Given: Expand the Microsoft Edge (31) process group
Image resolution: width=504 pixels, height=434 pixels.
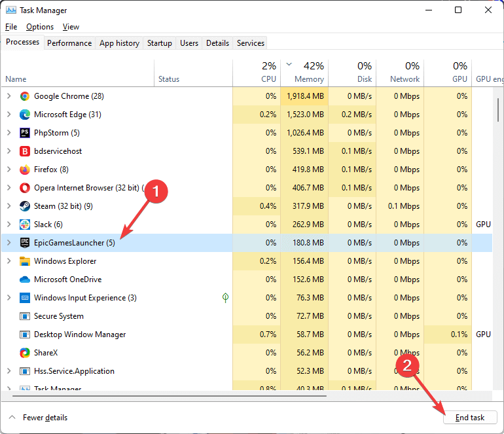Looking at the screenshot, I should click(9, 115).
